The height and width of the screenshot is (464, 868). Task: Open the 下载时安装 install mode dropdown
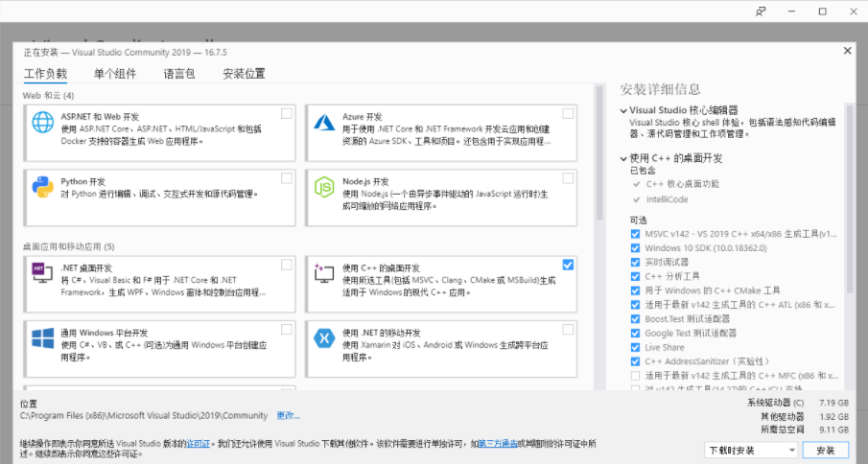(751, 451)
